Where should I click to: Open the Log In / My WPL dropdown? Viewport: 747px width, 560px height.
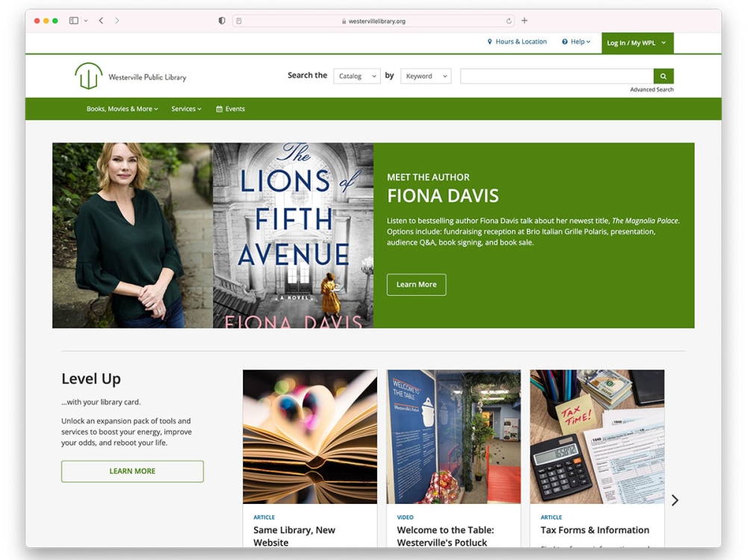[637, 43]
